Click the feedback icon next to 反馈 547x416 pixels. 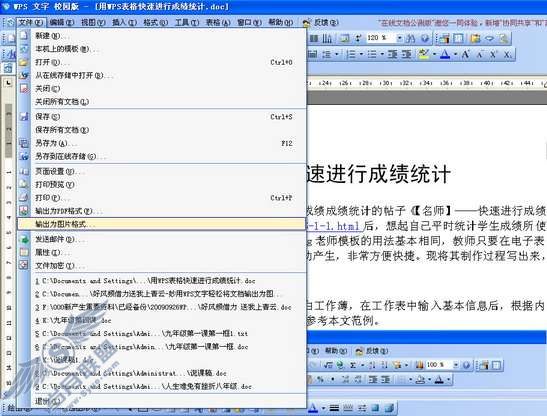click(x=307, y=23)
